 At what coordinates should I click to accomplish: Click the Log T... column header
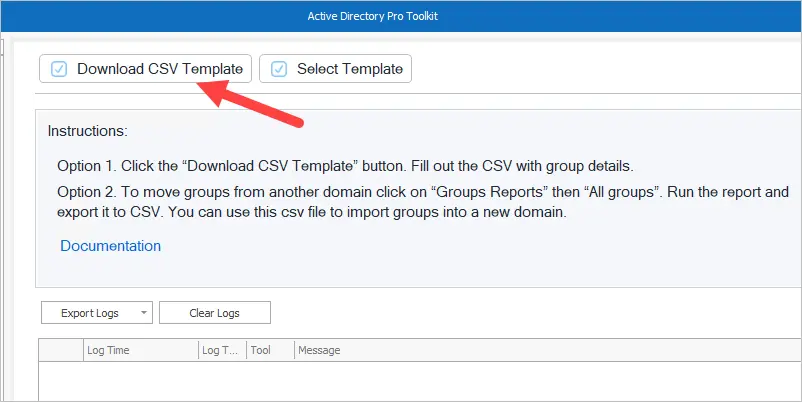click(x=222, y=350)
